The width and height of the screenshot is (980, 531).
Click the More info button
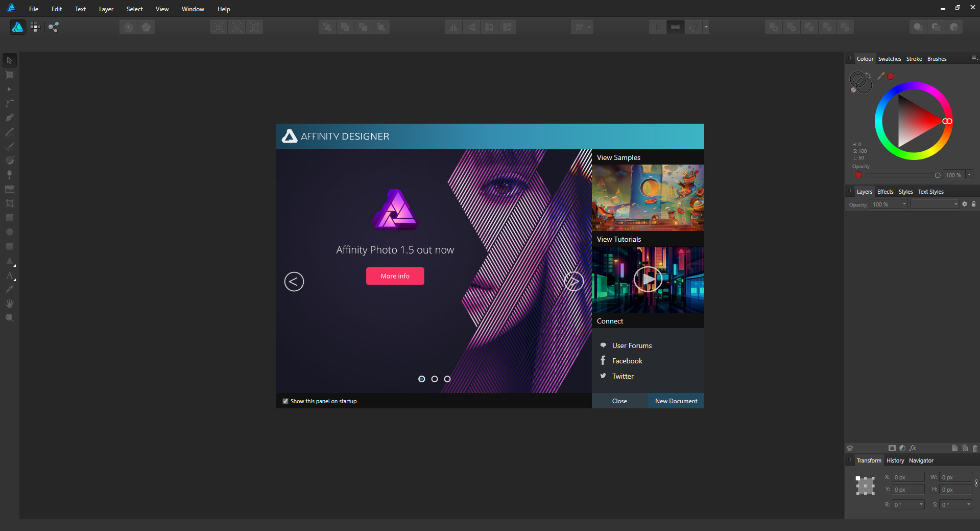click(x=395, y=276)
